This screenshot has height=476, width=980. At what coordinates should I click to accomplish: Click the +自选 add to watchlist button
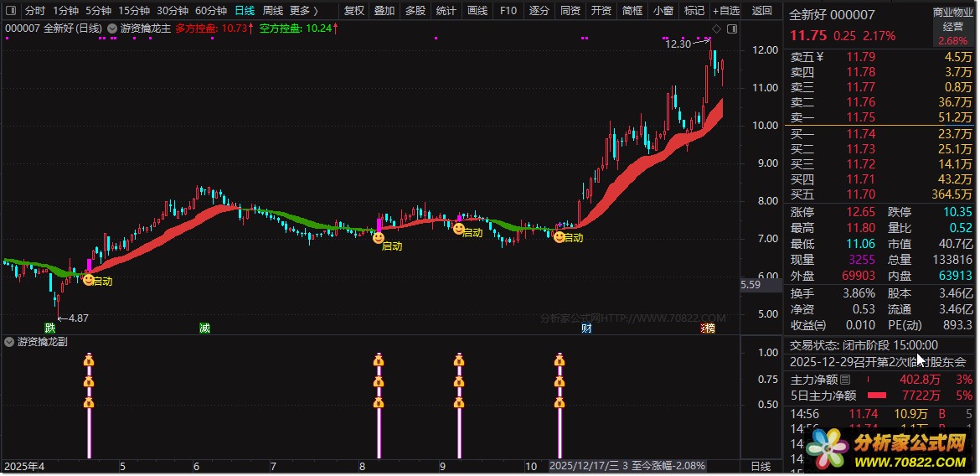point(725,11)
